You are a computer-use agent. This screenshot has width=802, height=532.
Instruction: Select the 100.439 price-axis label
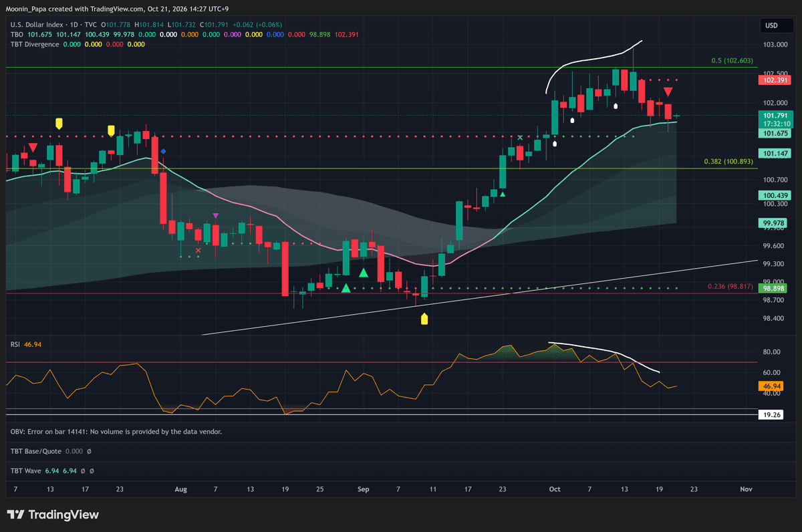775,195
